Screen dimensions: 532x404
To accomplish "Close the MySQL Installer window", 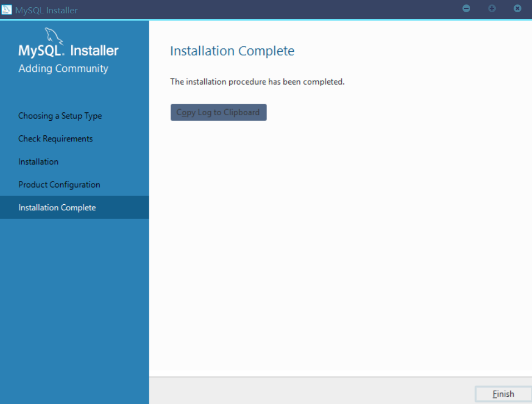I will pos(518,8).
